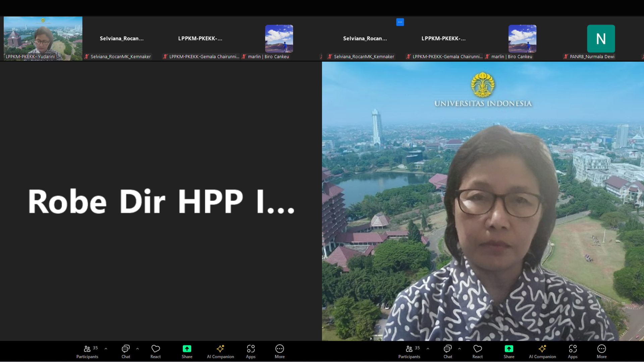Screen dimensions: 644x362
Task: Click Universitas Indonesia speaker video
Action: pyautogui.click(x=483, y=201)
